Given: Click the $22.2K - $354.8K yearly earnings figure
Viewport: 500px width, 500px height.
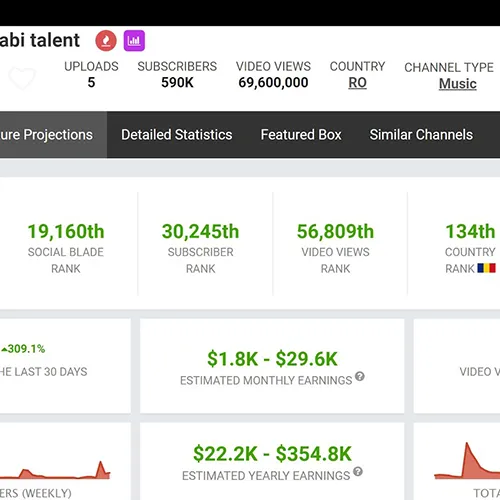Looking at the screenshot, I should point(272,454).
